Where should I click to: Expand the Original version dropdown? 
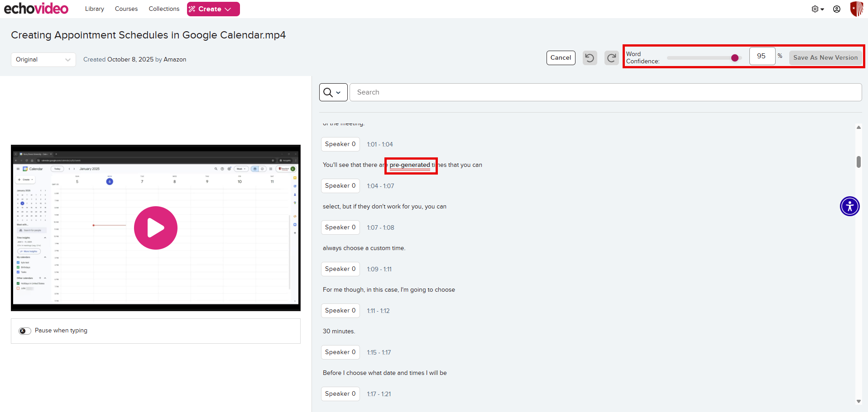(43, 60)
